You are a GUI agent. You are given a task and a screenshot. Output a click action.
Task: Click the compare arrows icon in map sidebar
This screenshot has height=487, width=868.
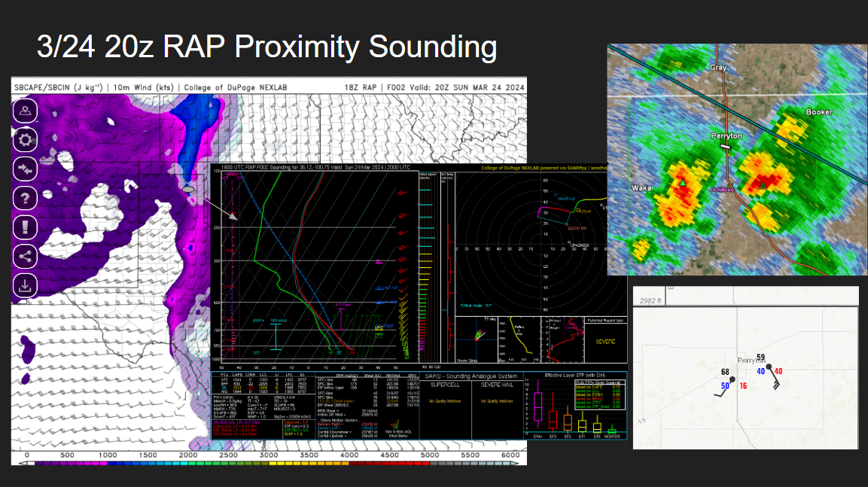point(25,169)
